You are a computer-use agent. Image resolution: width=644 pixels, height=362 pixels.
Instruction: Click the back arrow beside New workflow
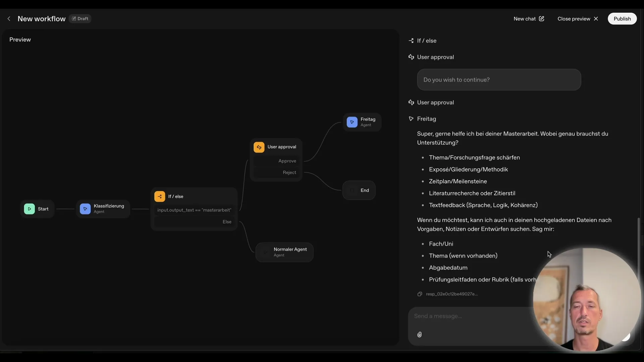[9, 18]
